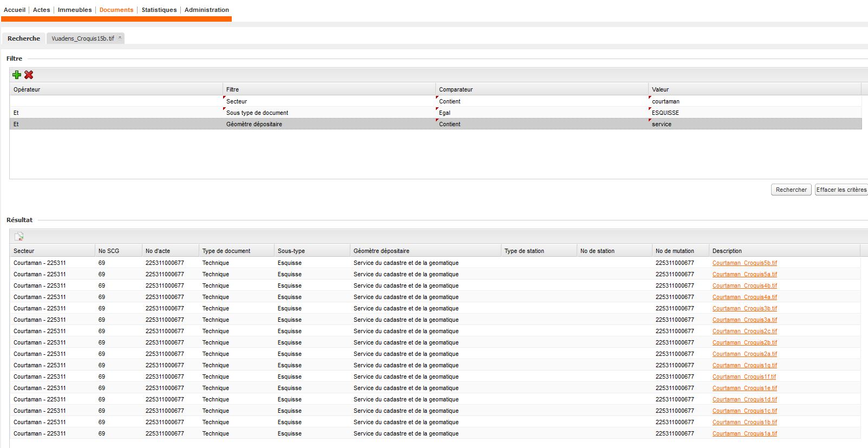868x448 pixels.
Task: Edit the 'ESQUISSE' value cell
Action: tap(755, 113)
